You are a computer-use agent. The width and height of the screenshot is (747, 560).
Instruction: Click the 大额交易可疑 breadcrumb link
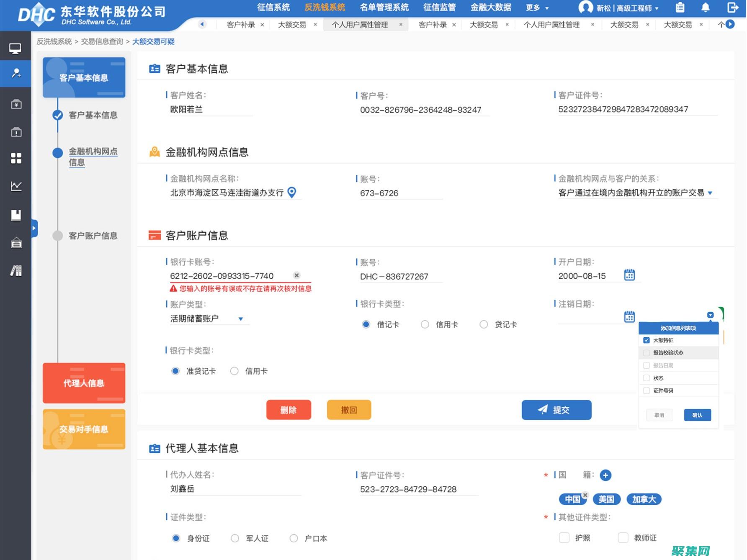(x=153, y=41)
